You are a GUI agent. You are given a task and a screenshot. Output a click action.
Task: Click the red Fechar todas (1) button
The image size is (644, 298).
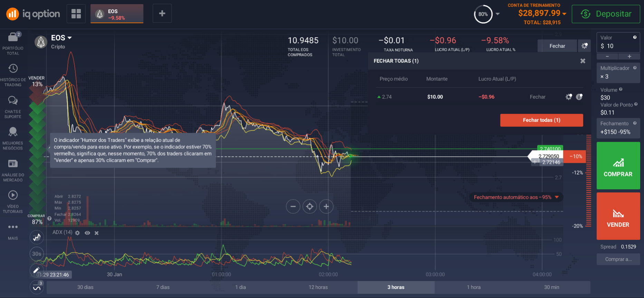[x=541, y=120]
